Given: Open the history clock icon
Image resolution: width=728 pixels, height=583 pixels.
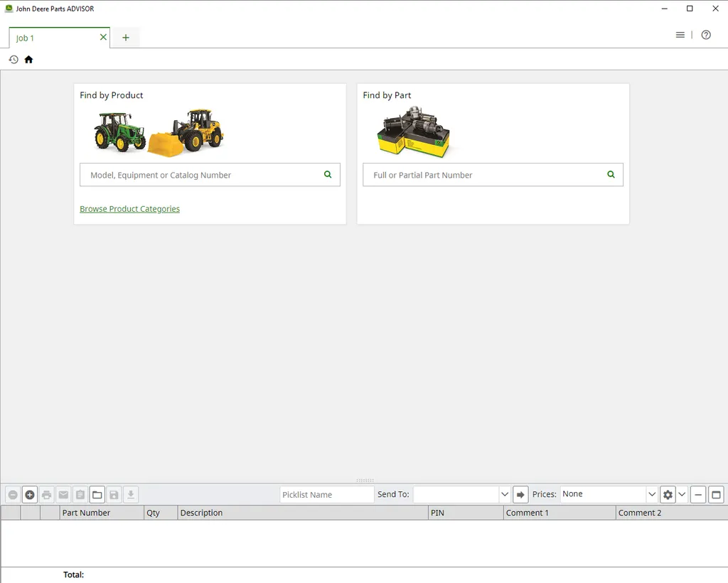Looking at the screenshot, I should [14, 60].
